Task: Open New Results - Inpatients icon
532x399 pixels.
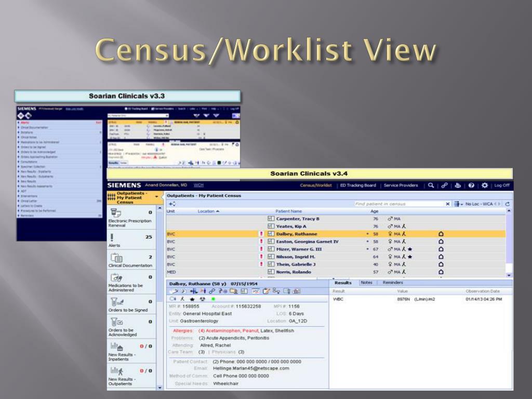Action: [x=116, y=347]
